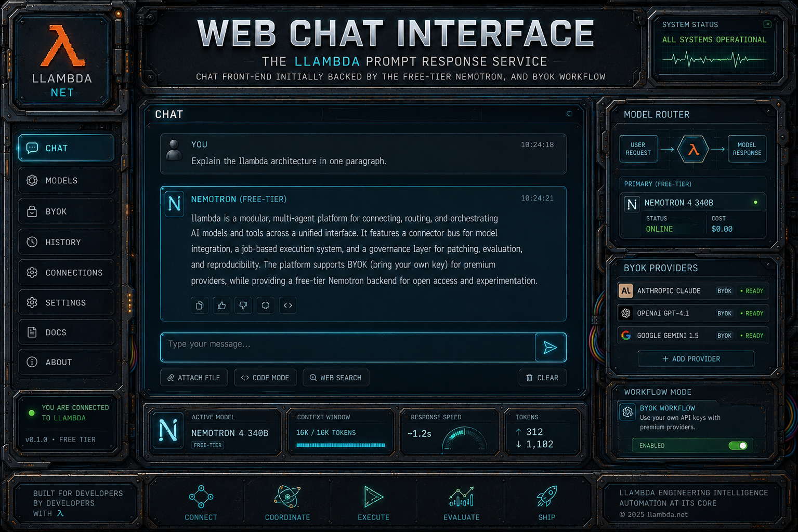Click the OpenAI logo icon
Screen dimensions: 798x532
point(626,313)
